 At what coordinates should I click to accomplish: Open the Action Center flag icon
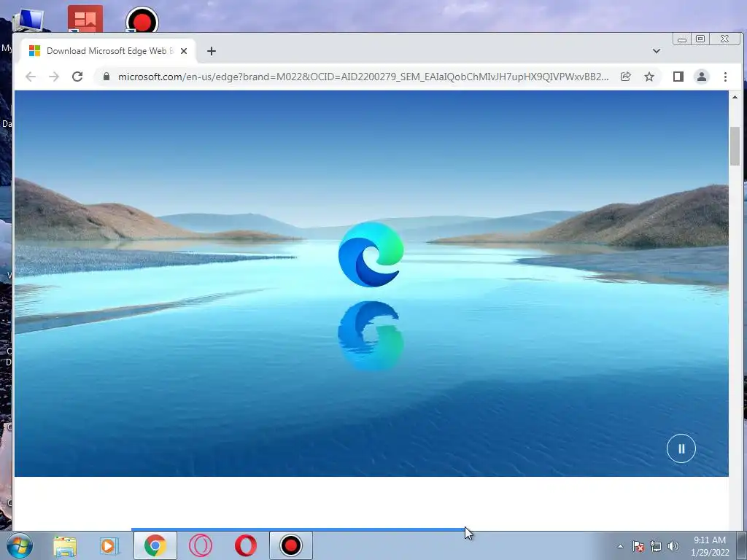tap(638, 546)
